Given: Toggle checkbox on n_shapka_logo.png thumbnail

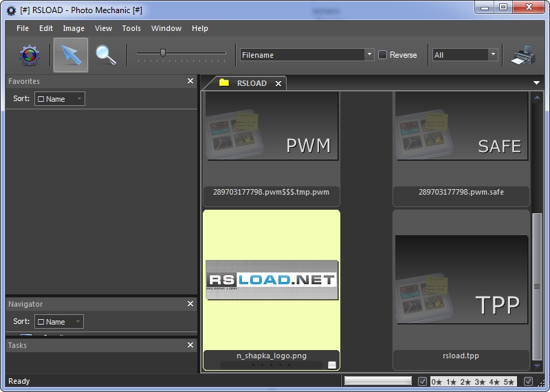Looking at the screenshot, I should (332, 364).
